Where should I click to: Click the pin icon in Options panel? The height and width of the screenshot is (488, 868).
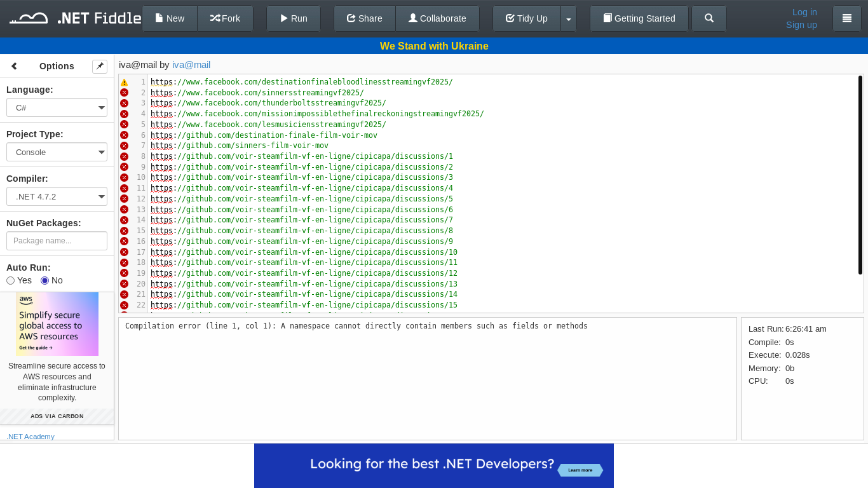tap(100, 66)
